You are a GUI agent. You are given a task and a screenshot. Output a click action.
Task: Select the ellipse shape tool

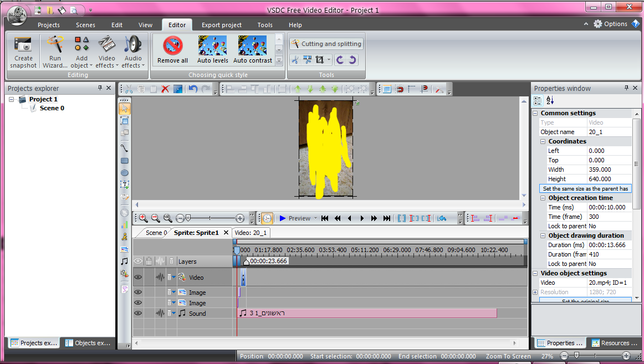[125, 173]
